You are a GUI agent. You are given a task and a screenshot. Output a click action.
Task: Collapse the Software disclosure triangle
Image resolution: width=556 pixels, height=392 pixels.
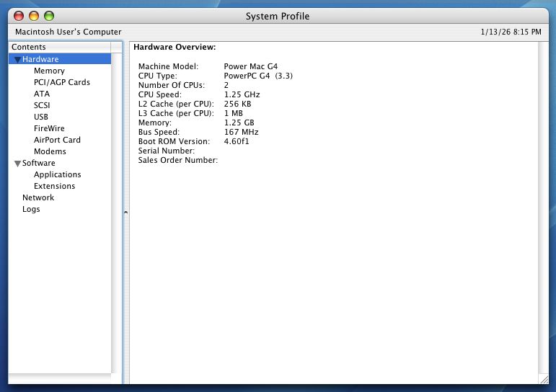pyautogui.click(x=17, y=164)
